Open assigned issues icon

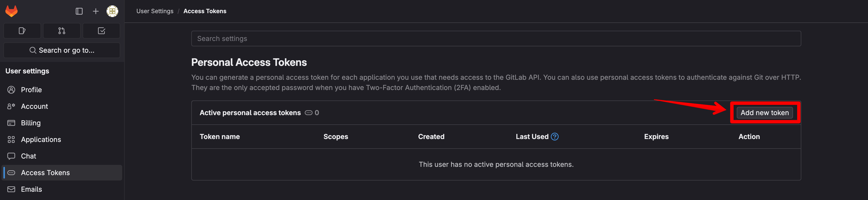pos(22,31)
